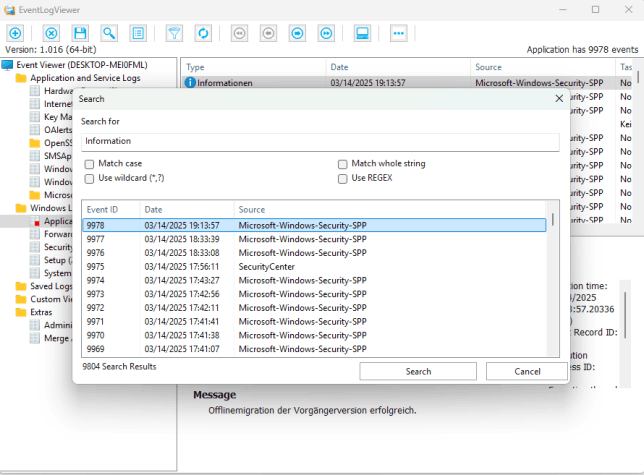
Task: Click the Search for text field
Action: point(320,141)
